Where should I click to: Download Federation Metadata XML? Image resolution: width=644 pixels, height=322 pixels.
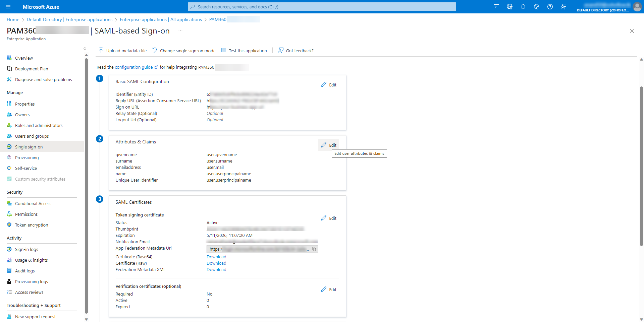(216, 270)
